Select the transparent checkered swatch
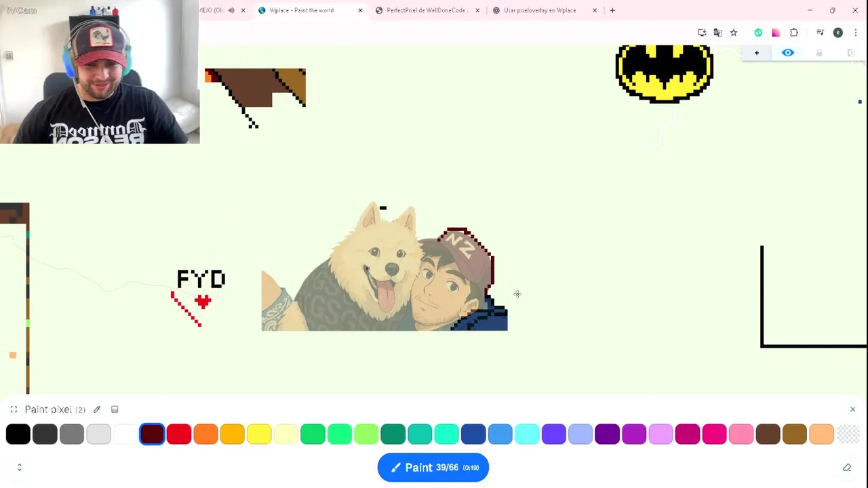This screenshot has height=488, width=868. pyautogui.click(x=848, y=434)
